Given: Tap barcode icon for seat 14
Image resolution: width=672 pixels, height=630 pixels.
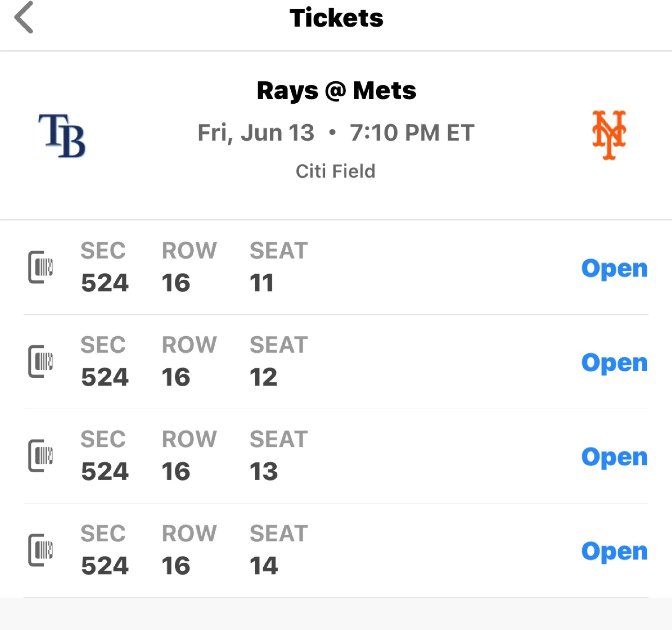Looking at the screenshot, I should [41, 550].
